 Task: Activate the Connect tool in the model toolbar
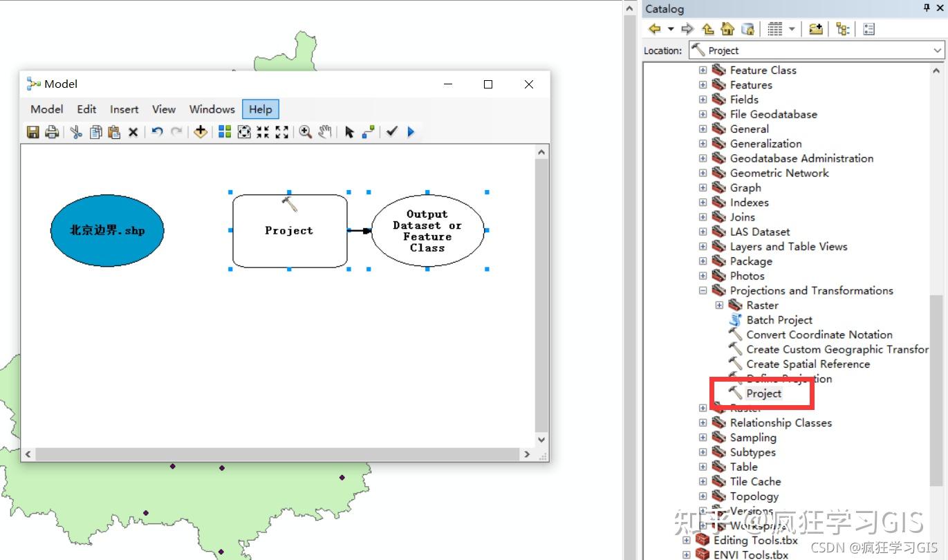(369, 131)
